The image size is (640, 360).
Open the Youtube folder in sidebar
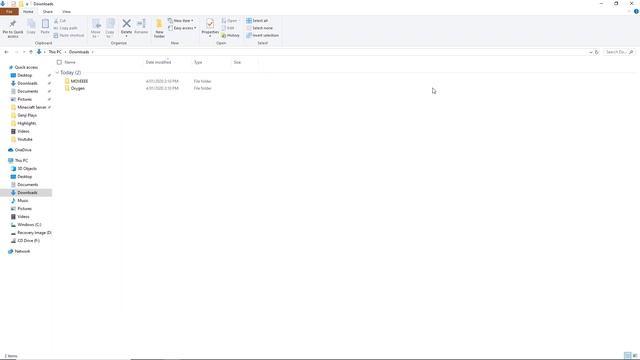click(x=25, y=139)
